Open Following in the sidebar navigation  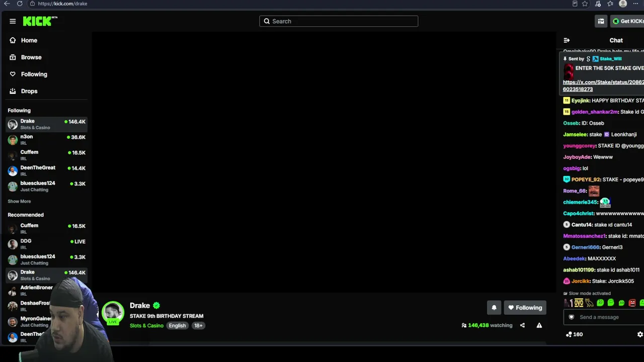[x=28, y=74]
